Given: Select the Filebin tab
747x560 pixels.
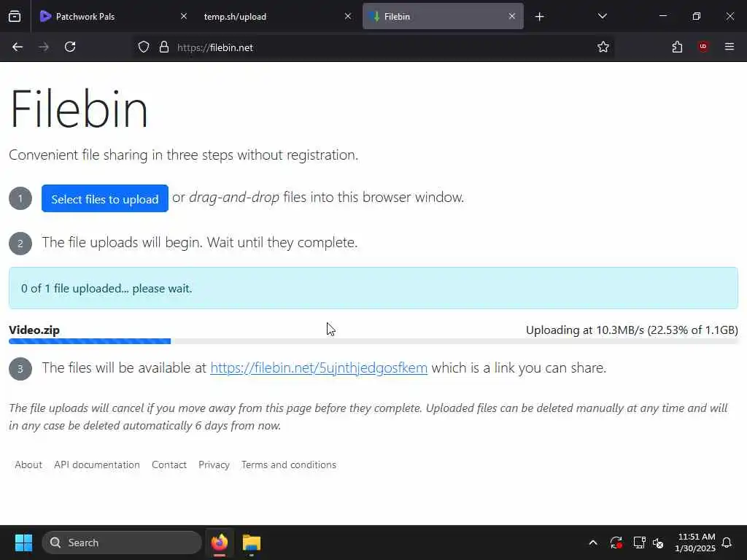Looking at the screenshot, I should 443,17.
